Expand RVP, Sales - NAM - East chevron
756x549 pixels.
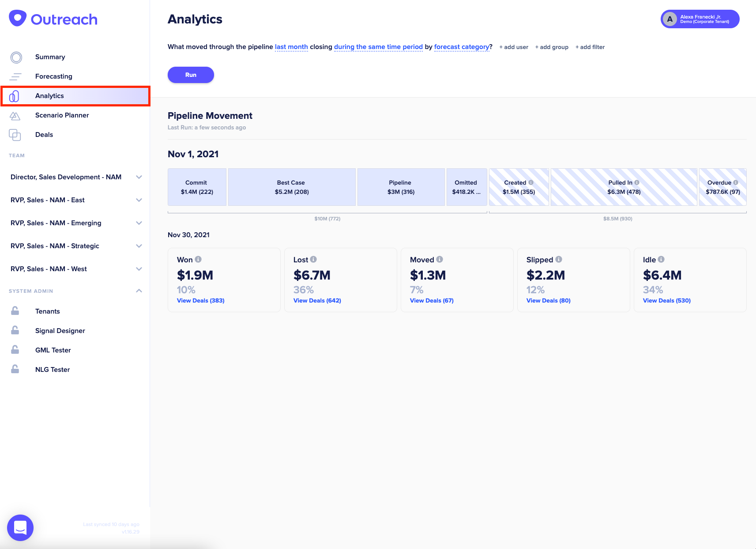pos(139,200)
